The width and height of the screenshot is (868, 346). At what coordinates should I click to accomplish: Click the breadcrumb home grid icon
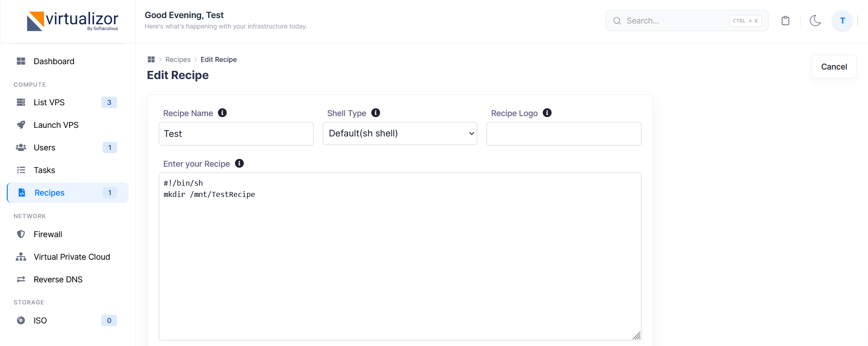coord(151,60)
